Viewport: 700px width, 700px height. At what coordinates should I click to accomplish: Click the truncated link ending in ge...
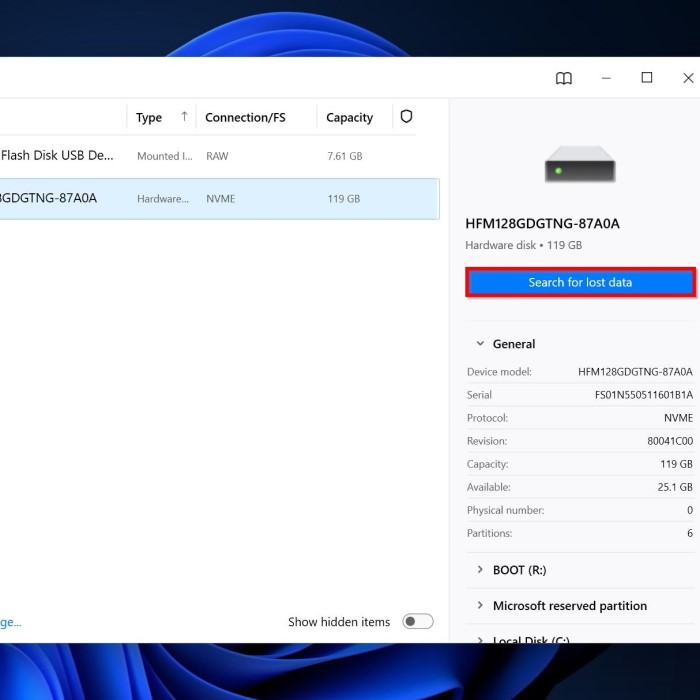click(x=11, y=623)
